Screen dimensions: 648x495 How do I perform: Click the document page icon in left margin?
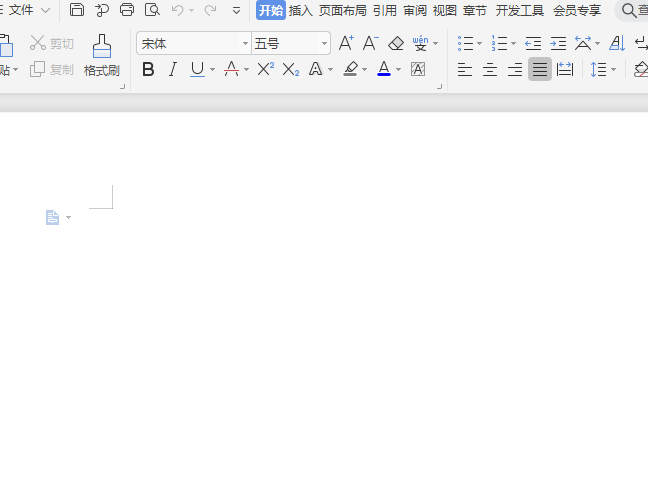coord(53,217)
